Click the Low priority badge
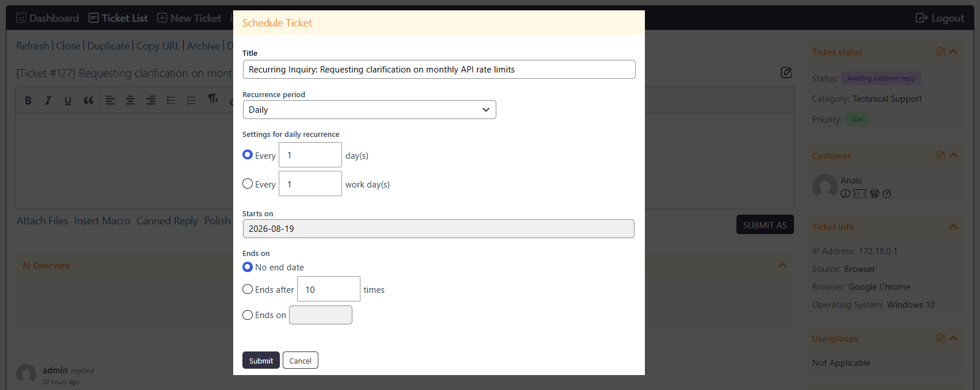The image size is (980, 390). click(857, 119)
